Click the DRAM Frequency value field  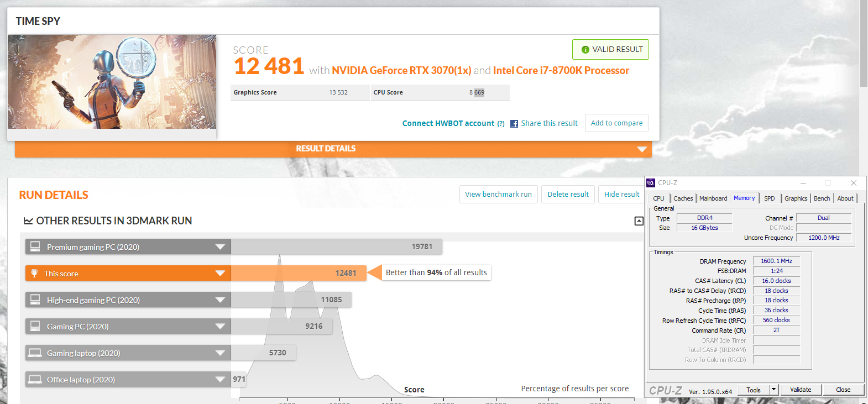(776, 261)
